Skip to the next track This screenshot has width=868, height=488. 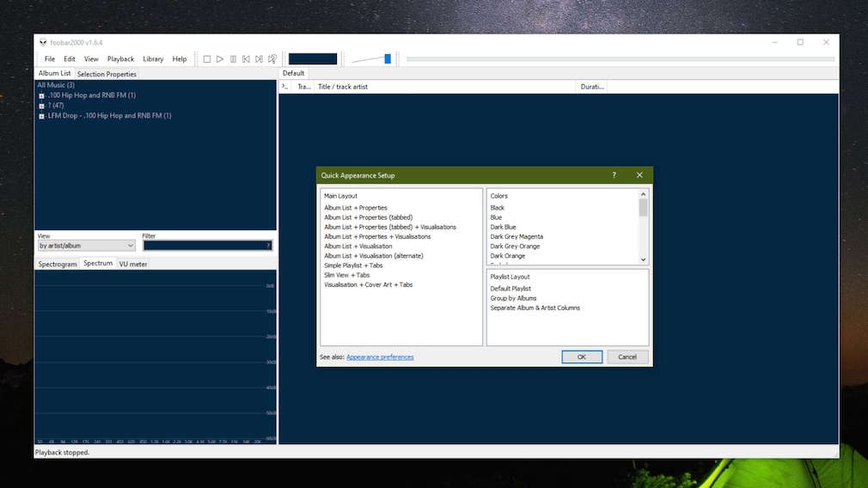259,58
